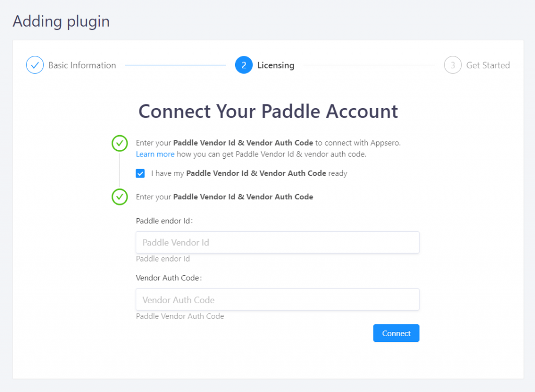Focus the Vendor Auth Code input field
This screenshot has height=392, width=535.
tap(277, 300)
